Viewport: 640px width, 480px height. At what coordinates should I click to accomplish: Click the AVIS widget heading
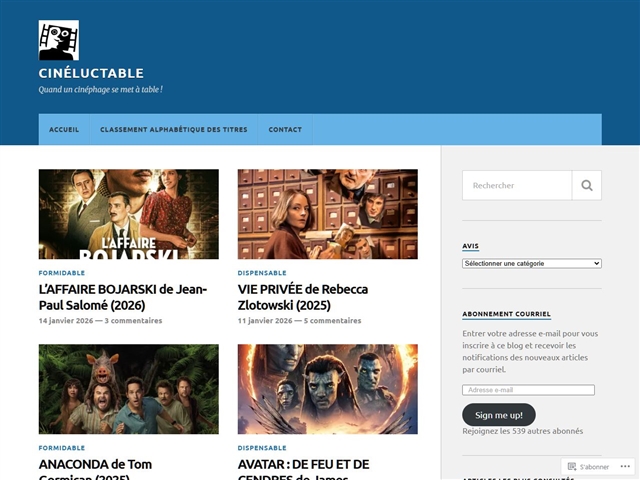point(470,246)
